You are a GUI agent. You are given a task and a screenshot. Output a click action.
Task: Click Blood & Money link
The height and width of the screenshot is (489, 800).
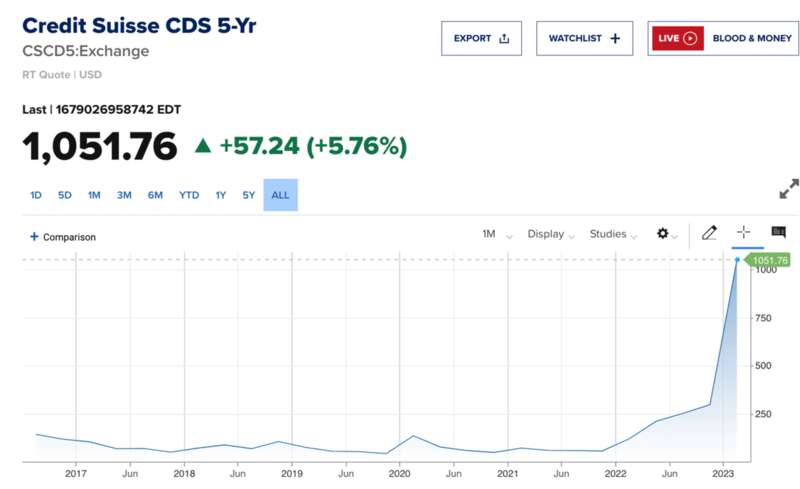pyautogui.click(x=752, y=38)
